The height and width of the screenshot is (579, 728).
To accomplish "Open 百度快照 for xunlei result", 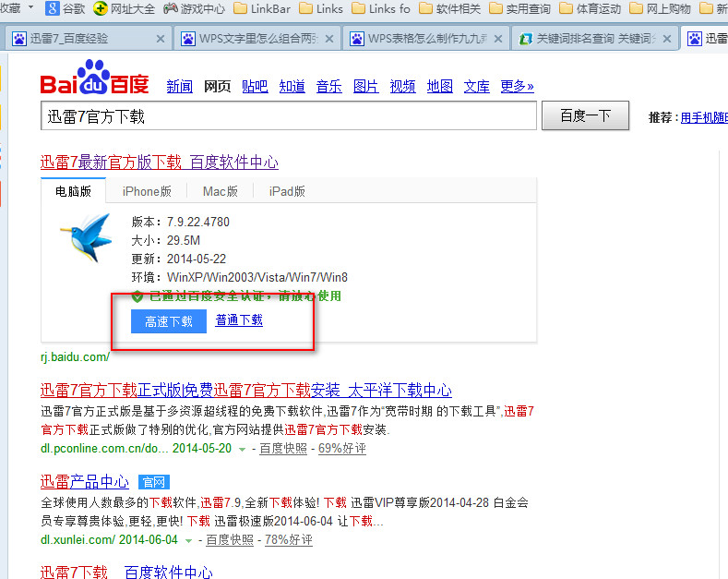I will click(x=230, y=540).
